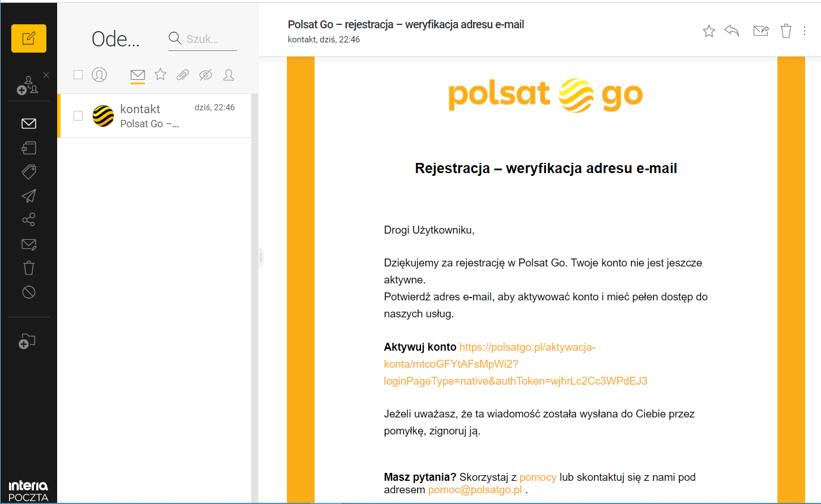
Task: Click the kontakt sender avatar
Action: click(103, 116)
